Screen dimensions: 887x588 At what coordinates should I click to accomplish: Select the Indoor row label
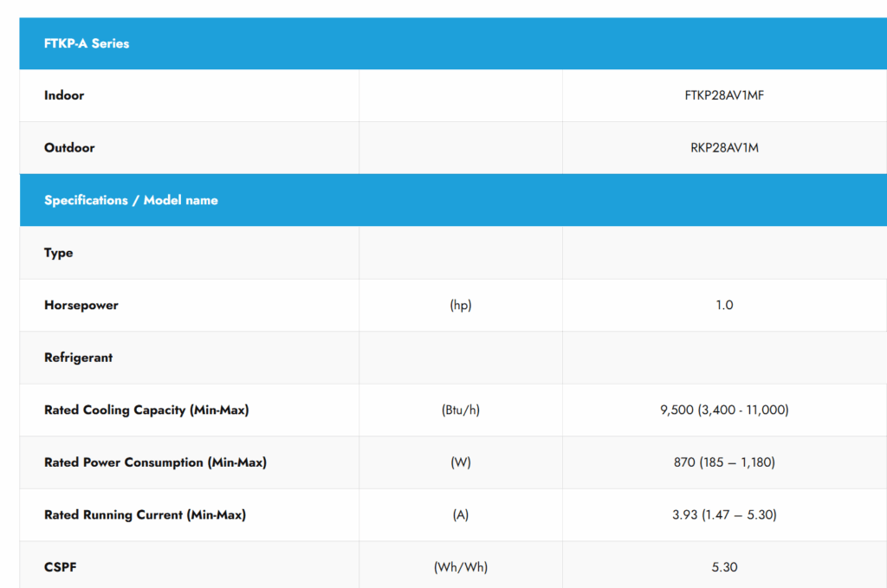[64, 95]
